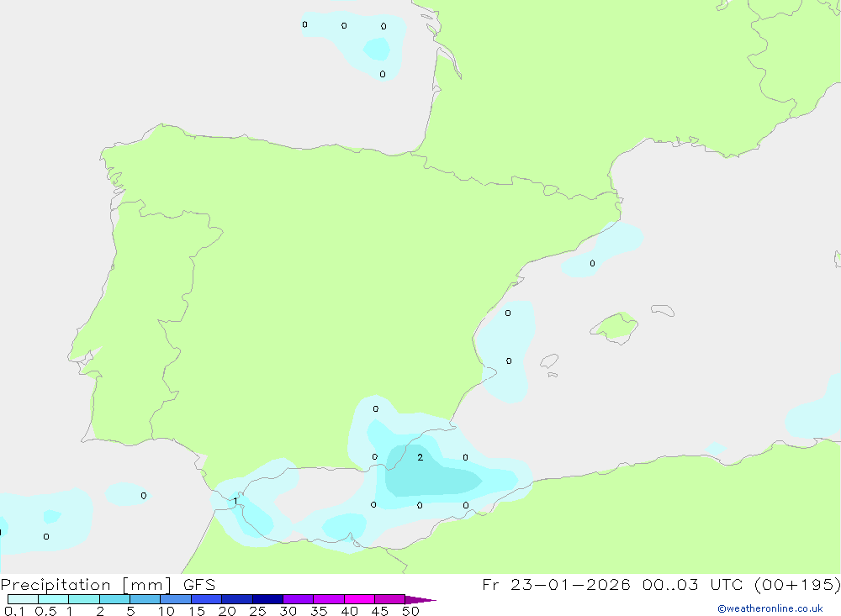Click the '45' legend scale label
Screen dimensions: 841x616
[380, 611]
